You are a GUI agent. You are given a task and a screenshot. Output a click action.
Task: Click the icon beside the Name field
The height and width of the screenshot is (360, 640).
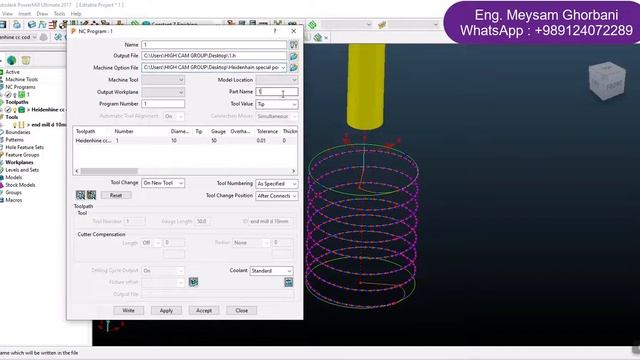point(293,44)
